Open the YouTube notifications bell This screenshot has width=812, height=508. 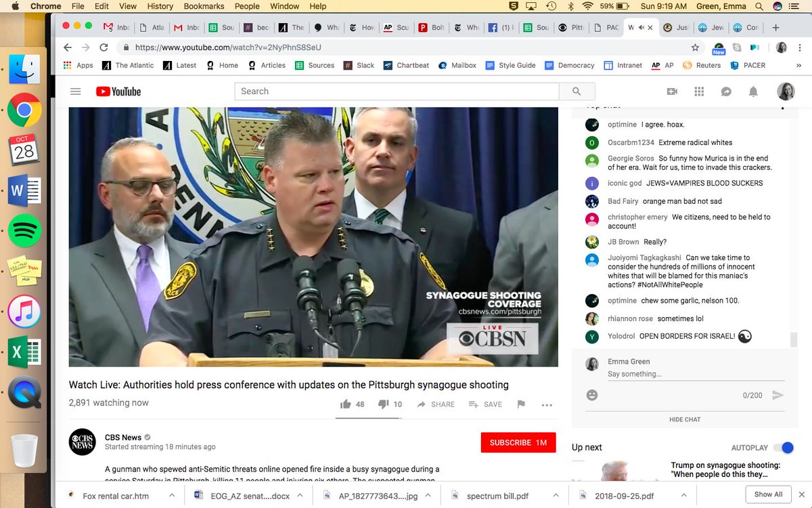753,91
